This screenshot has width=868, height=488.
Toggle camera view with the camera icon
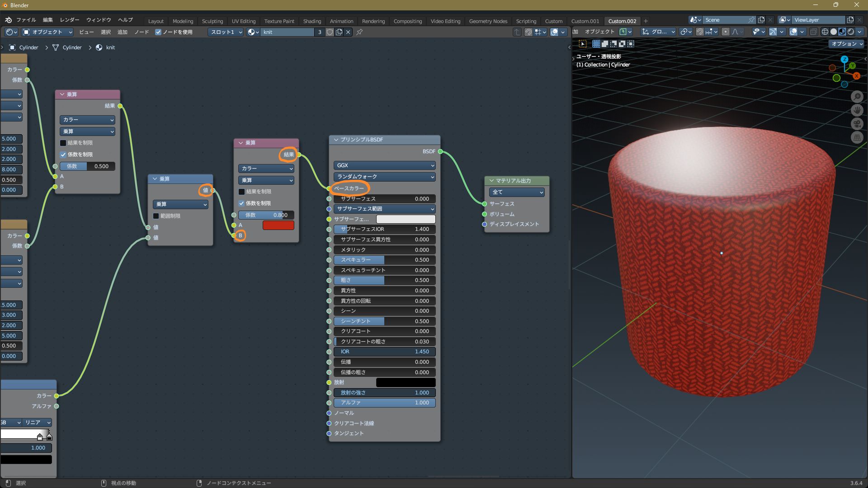pyautogui.click(x=857, y=124)
